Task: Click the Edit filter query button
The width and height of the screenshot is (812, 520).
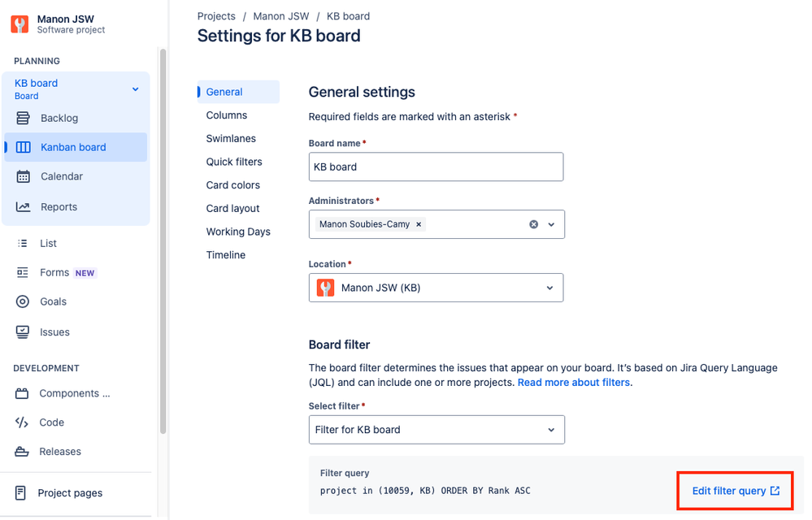Action: tap(734, 491)
